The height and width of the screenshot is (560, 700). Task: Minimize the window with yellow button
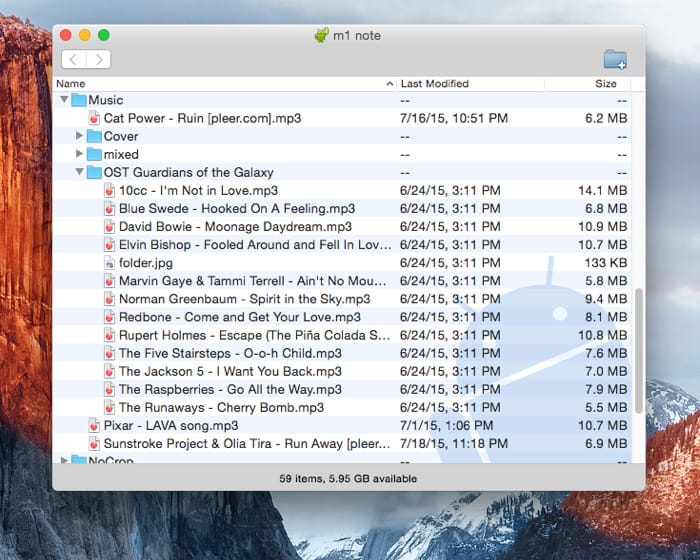pyautogui.click(x=85, y=35)
